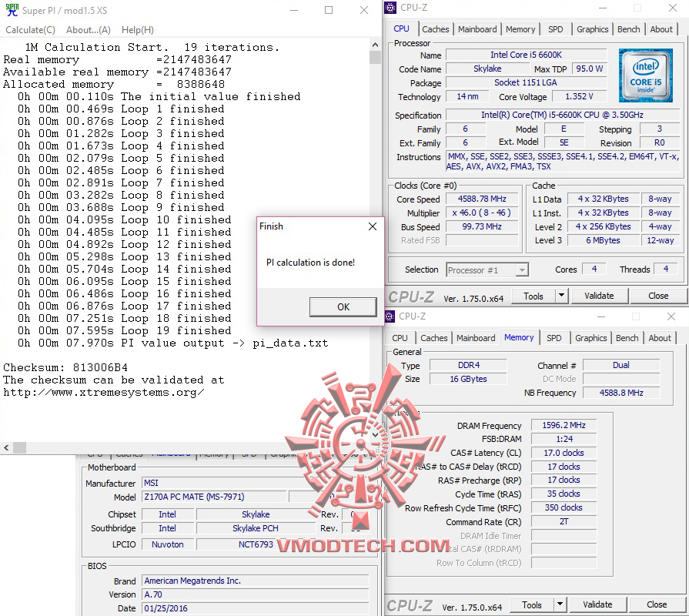Click the Core Speed value '4588.78 MHz'
689x616 pixels.
click(x=482, y=199)
